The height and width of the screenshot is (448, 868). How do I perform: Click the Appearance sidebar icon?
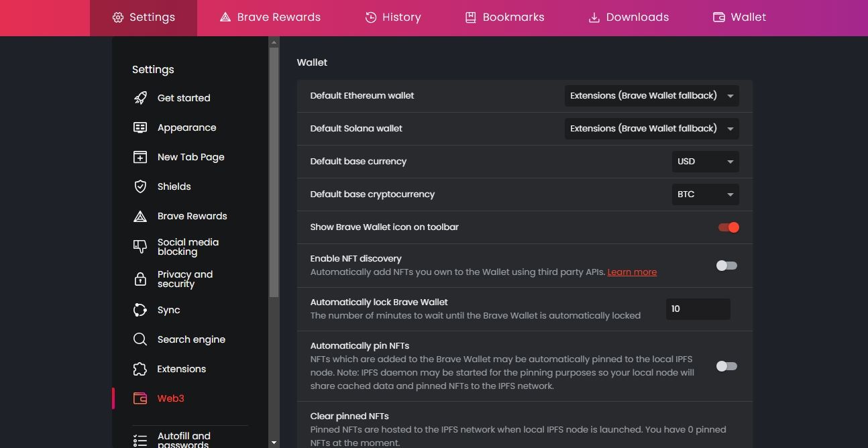[140, 127]
